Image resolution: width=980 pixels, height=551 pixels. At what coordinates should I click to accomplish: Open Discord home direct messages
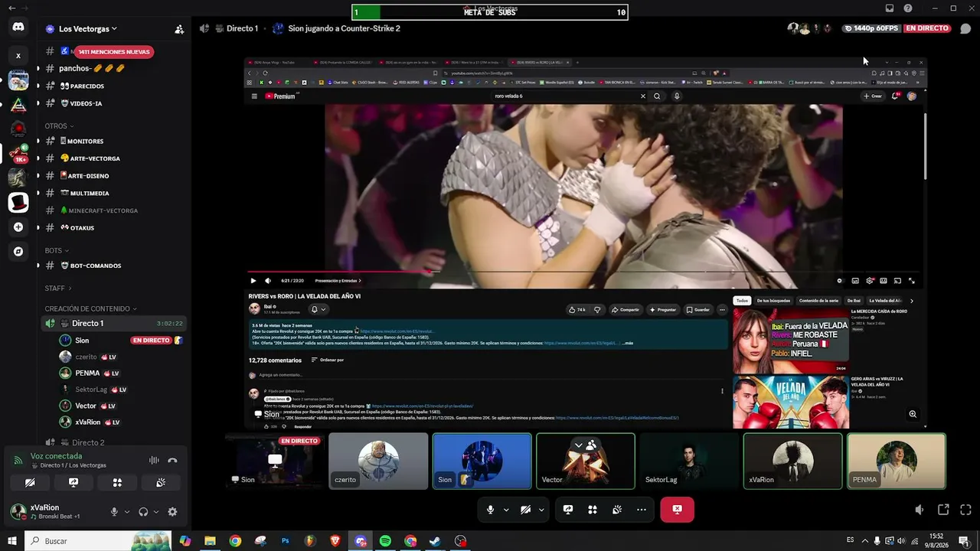tap(18, 28)
